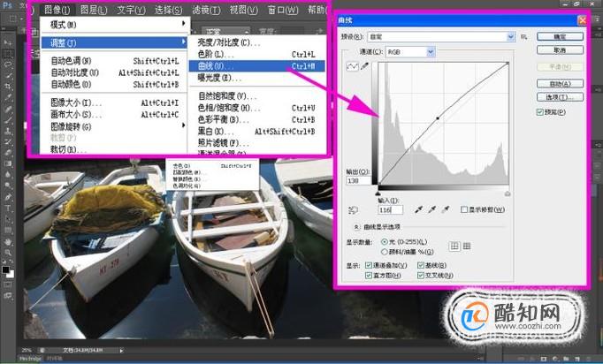Enable the 显示修剪(W) checkbox
Viewport: 603px width, 364px height.
[x=464, y=209]
